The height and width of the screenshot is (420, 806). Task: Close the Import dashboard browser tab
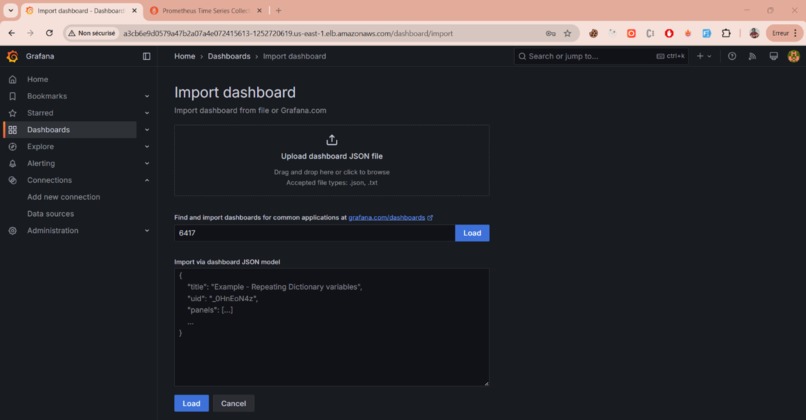coord(135,10)
